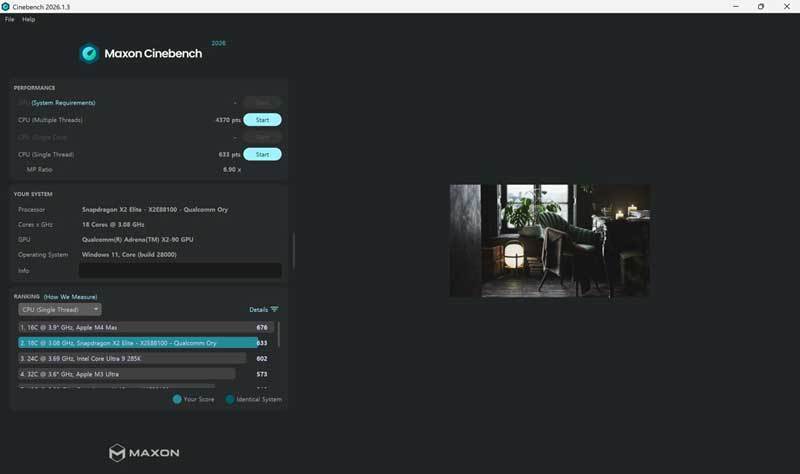The width and height of the screenshot is (800, 474).
Task: Open the File menu
Action: click(10, 19)
